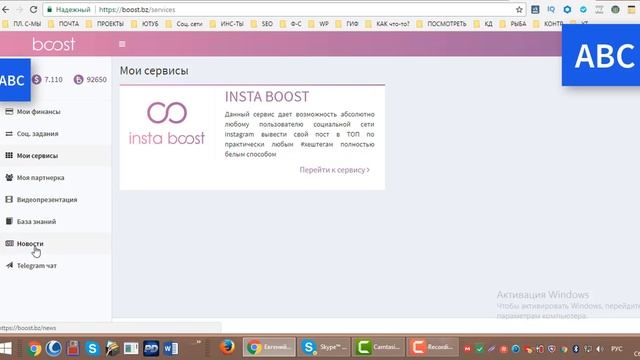Click the Надежный secure lock indicator
This screenshot has width=640, height=360.
pos(69,9)
